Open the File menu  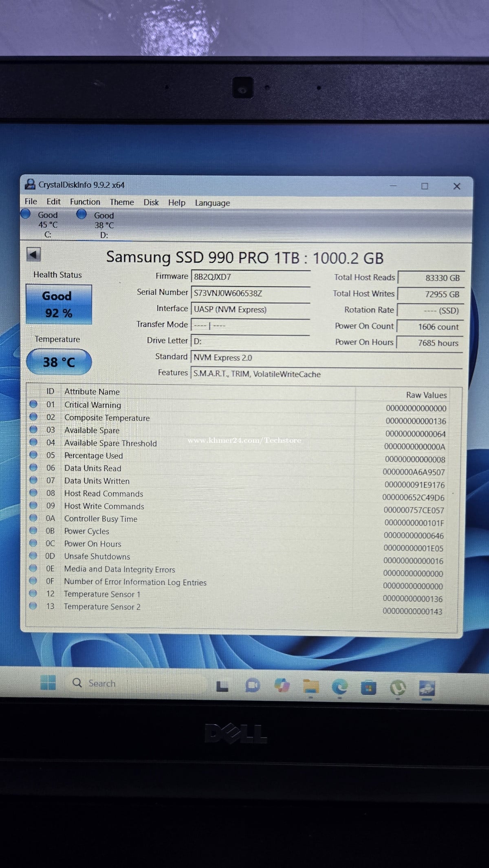tap(31, 201)
